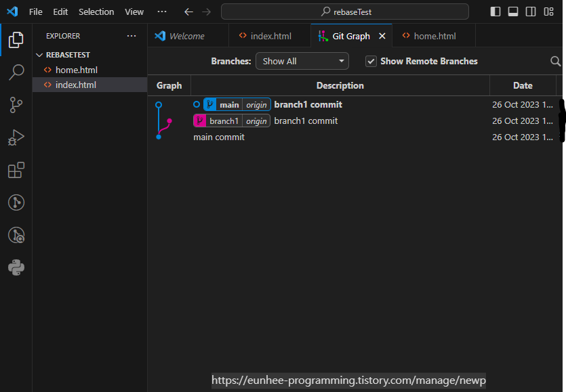Toggle secondary side bar layout icon
The image size is (566, 392).
[x=531, y=12]
